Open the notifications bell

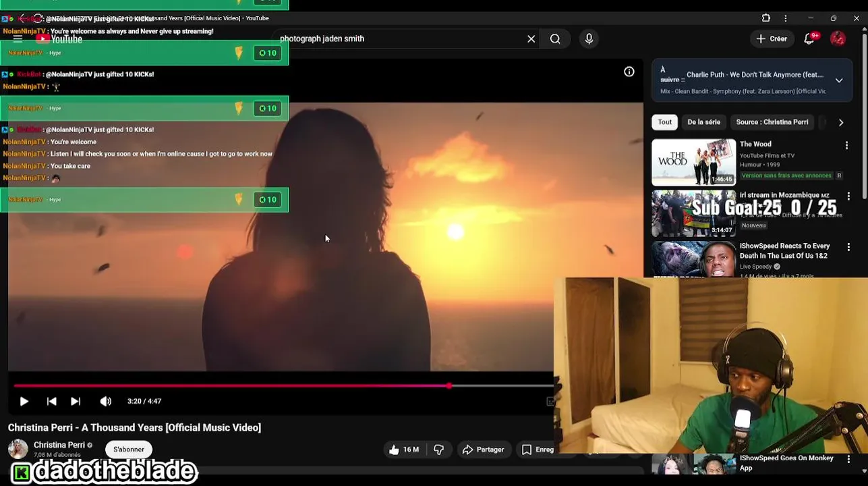coord(809,39)
